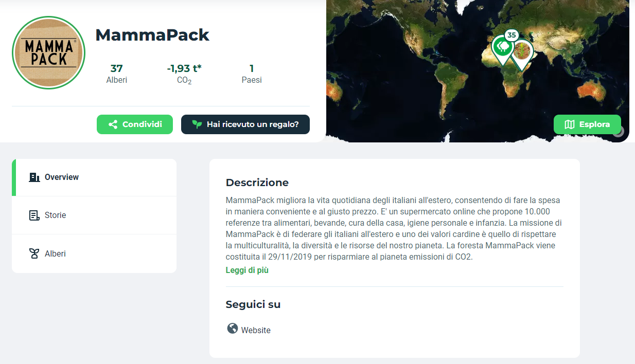
Task: Click the 35 count badge on map
Action: pos(511,35)
